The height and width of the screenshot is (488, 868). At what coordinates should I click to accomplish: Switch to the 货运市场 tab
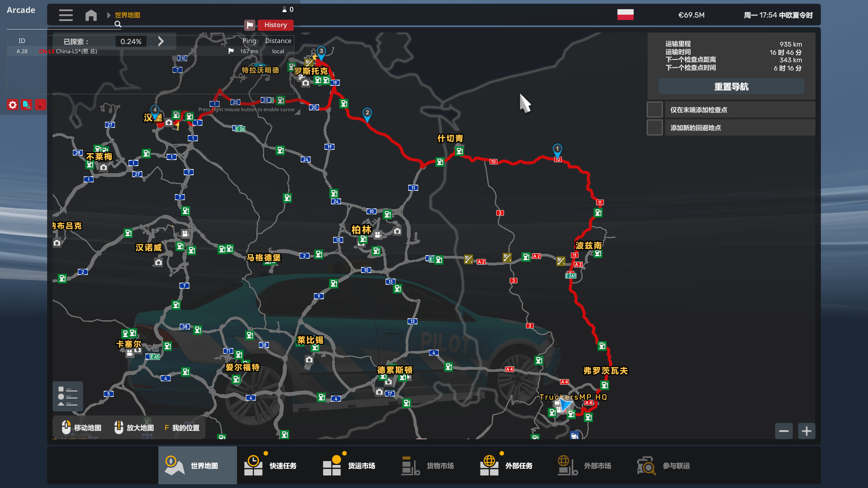pos(349,466)
